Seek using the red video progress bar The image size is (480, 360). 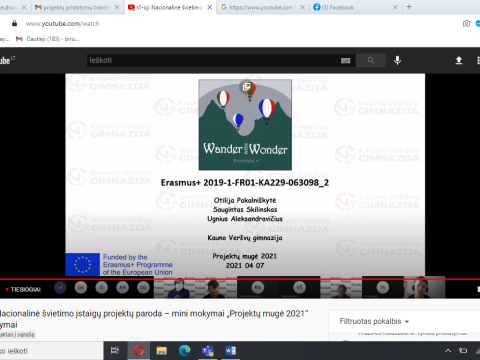point(240,279)
